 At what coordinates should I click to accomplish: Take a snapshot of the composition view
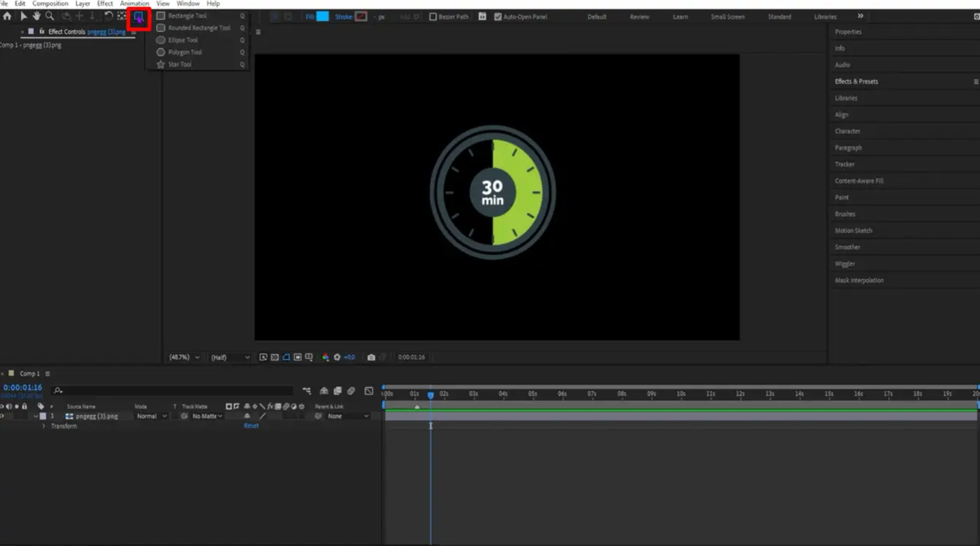tap(371, 357)
